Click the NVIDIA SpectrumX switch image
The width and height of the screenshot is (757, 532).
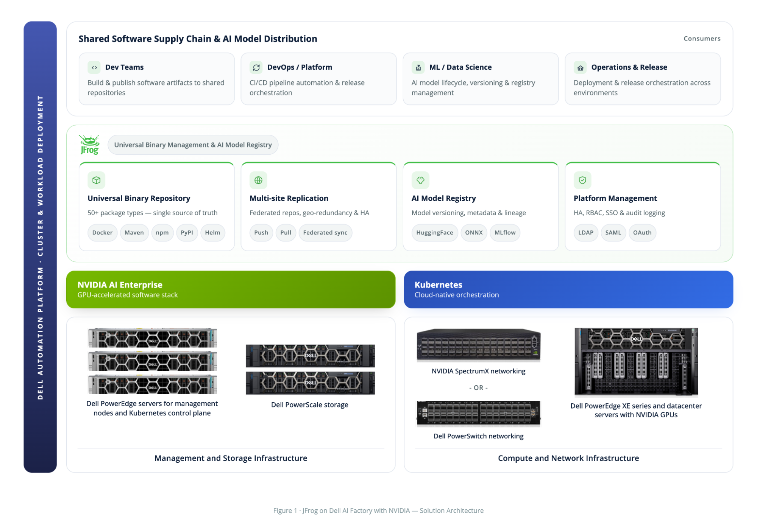479,344
